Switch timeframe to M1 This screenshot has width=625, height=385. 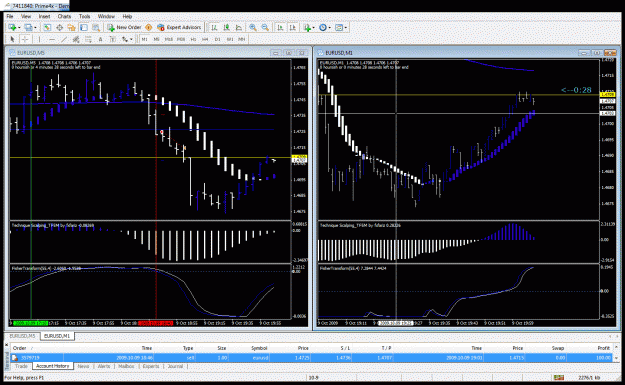click(144, 39)
